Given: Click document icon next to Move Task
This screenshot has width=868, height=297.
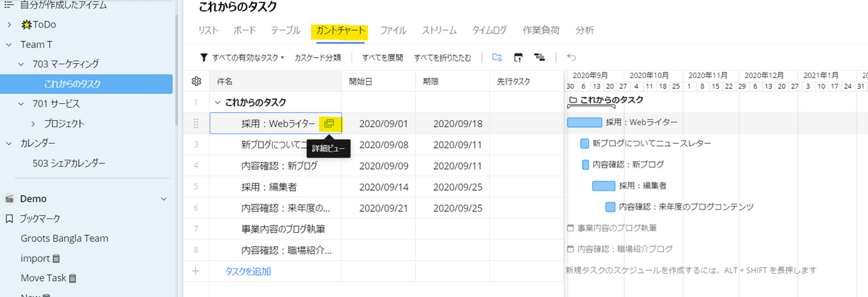Looking at the screenshot, I should pyautogui.click(x=72, y=277).
